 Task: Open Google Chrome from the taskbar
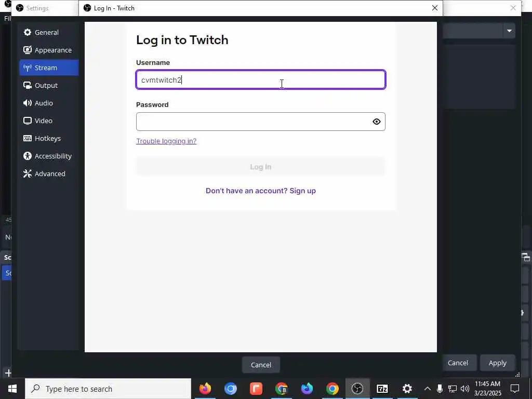(332, 389)
